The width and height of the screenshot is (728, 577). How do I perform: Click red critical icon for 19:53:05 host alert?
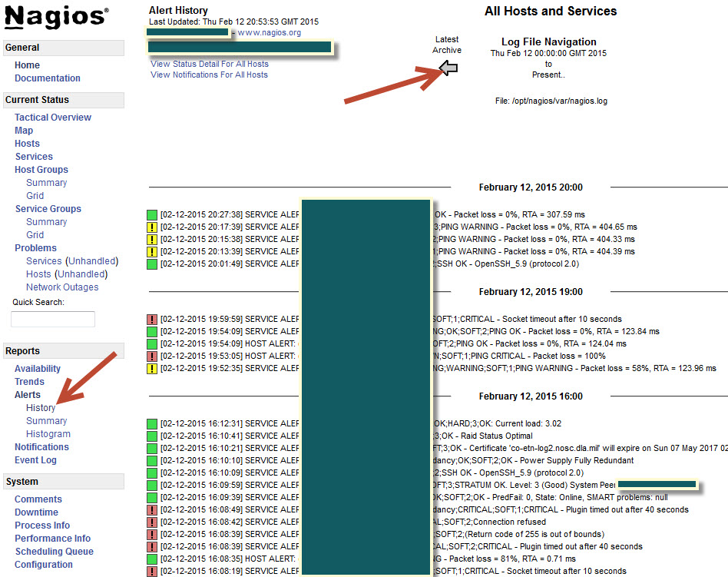click(x=152, y=356)
